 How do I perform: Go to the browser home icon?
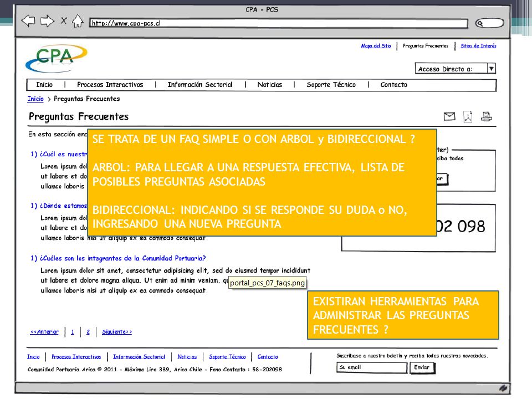tap(78, 21)
